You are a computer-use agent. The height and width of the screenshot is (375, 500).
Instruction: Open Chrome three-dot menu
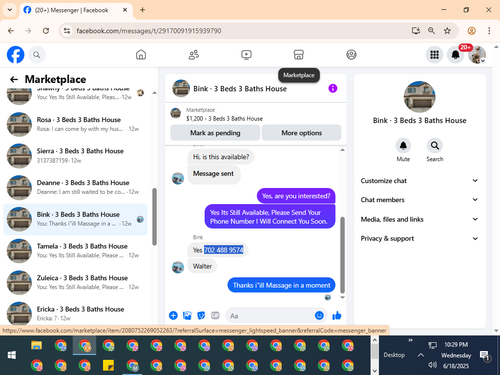(489, 31)
